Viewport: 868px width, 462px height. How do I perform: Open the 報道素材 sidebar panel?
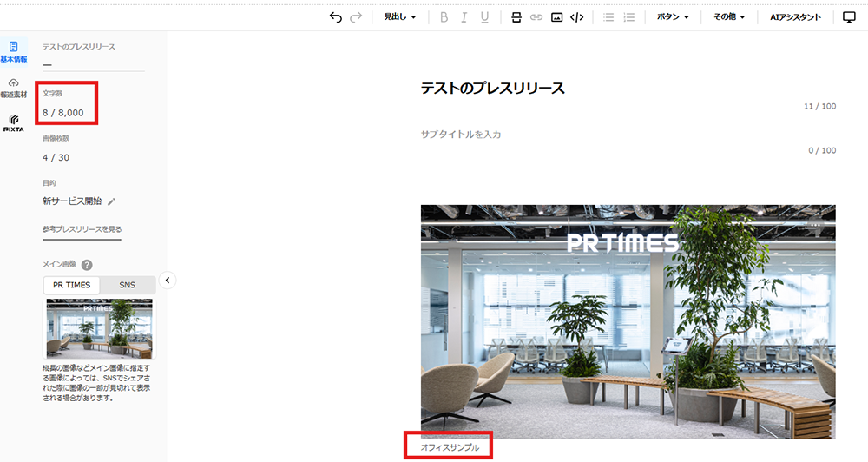point(14,88)
